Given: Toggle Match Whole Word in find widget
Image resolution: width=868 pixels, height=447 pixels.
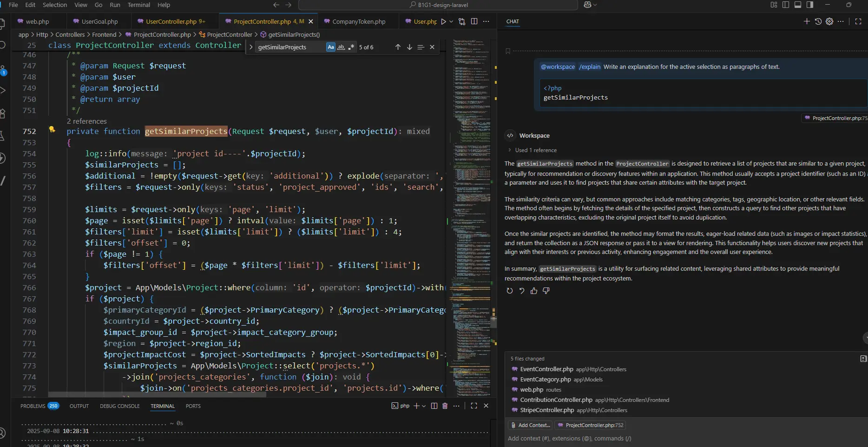Looking at the screenshot, I should click(341, 47).
